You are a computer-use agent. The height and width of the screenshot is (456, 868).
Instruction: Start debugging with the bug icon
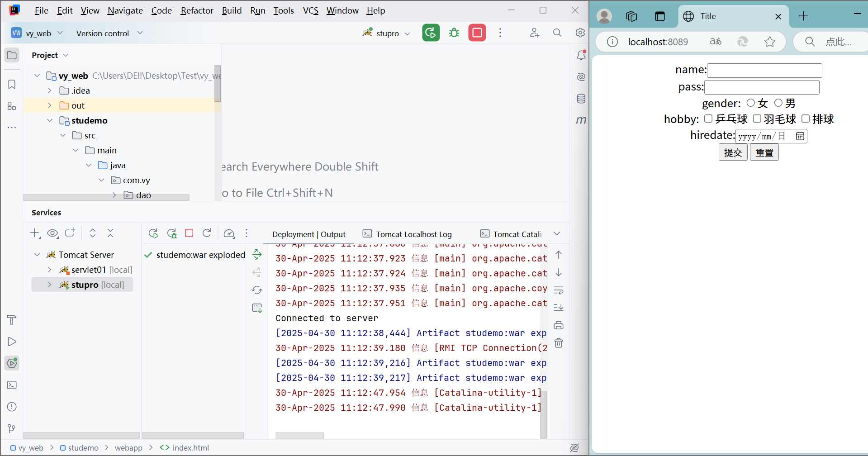coord(454,33)
